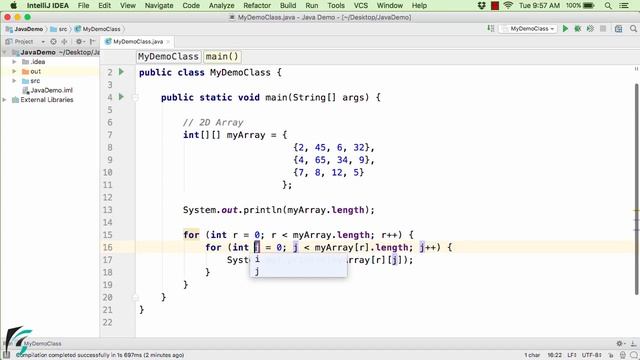The width and height of the screenshot is (640, 360).
Task: Open the Build menu
Action: click(x=288, y=5)
